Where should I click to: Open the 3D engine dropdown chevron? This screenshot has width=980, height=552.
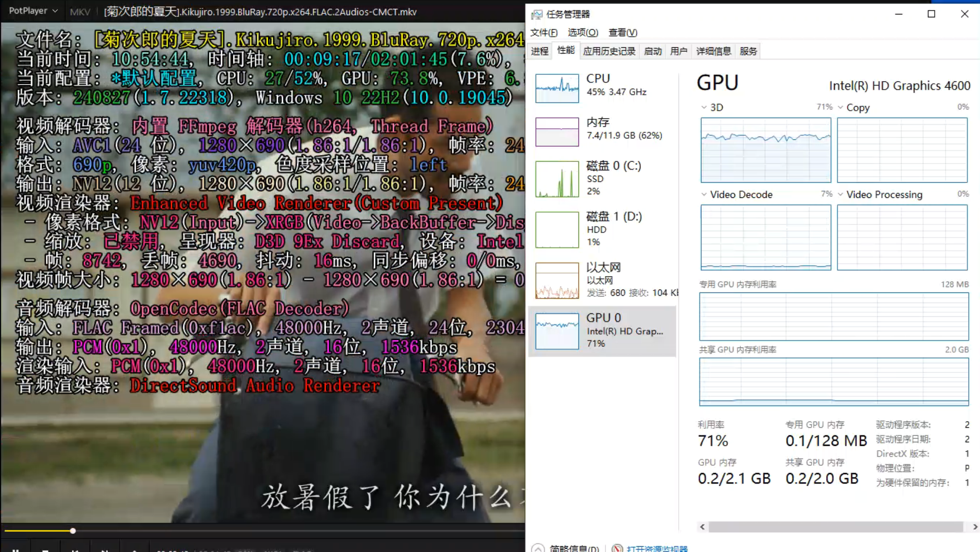[x=704, y=107]
